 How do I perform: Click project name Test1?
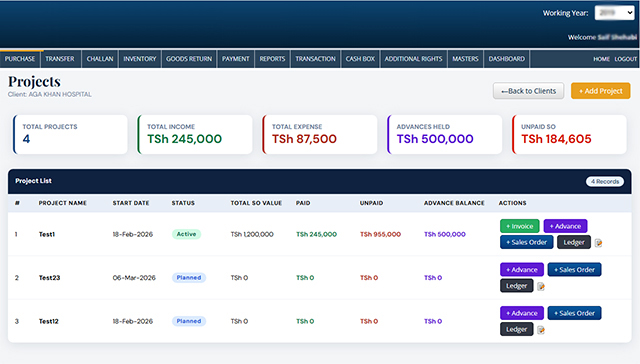point(47,234)
